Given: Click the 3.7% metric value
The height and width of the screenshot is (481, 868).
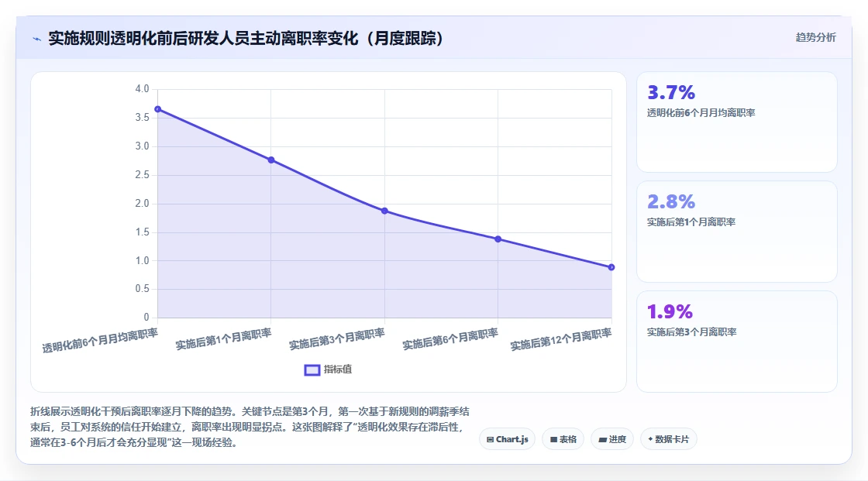Looking at the screenshot, I should 671,92.
